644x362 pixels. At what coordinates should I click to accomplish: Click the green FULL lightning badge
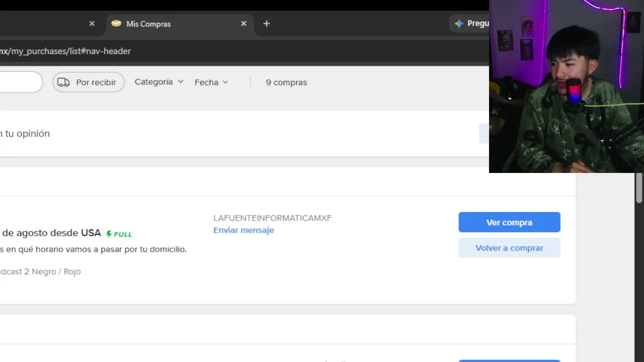click(x=119, y=234)
